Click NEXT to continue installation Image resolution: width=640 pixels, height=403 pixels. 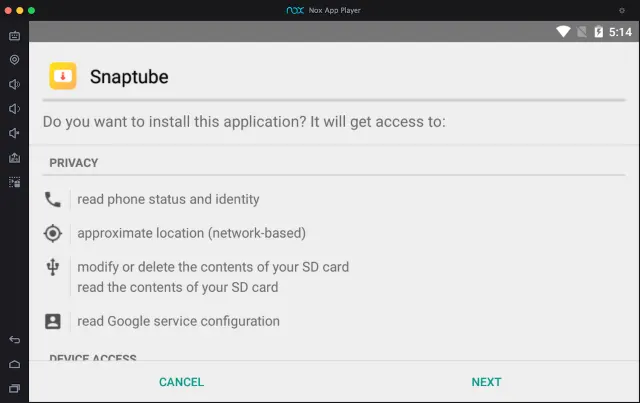click(486, 382)
